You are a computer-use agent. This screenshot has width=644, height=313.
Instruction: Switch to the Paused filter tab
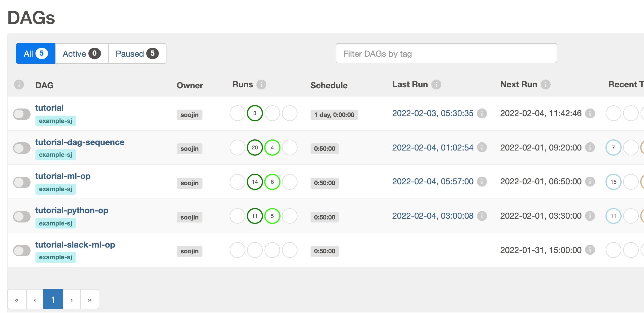(137, 54)
